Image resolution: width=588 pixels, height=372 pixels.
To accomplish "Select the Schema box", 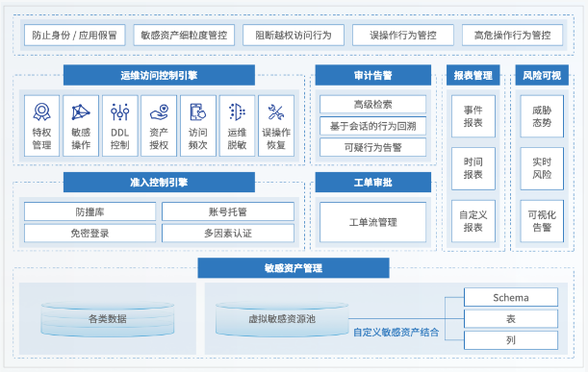I will click(511, 297).
